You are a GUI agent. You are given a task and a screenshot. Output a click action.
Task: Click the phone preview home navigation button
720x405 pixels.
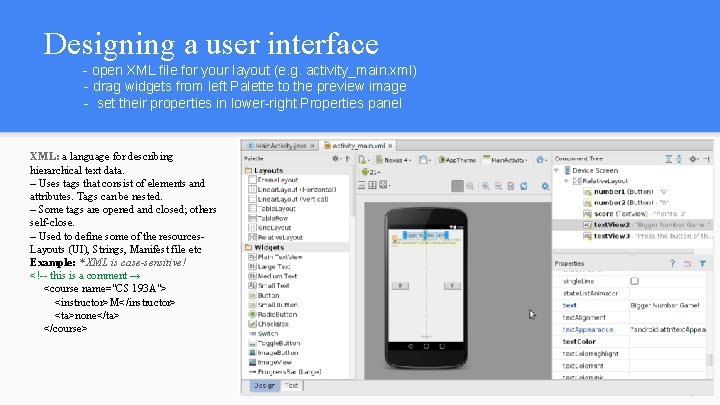click(426, 346)
